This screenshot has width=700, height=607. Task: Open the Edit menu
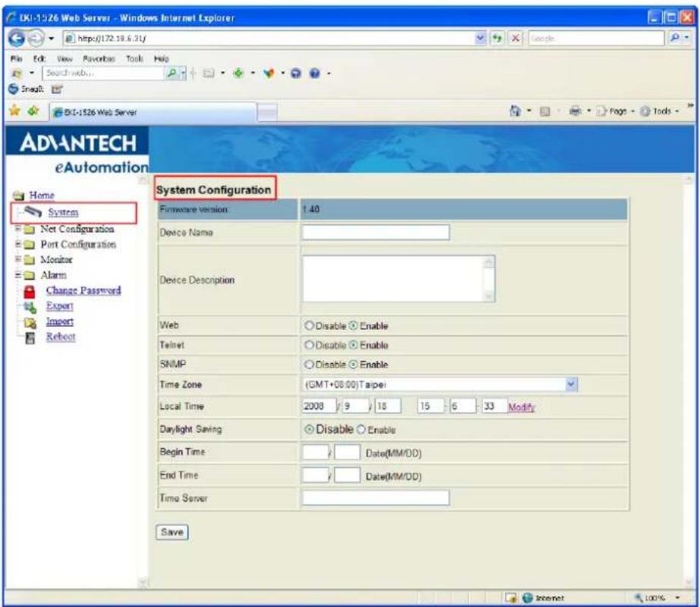click(x=39, y=58)
